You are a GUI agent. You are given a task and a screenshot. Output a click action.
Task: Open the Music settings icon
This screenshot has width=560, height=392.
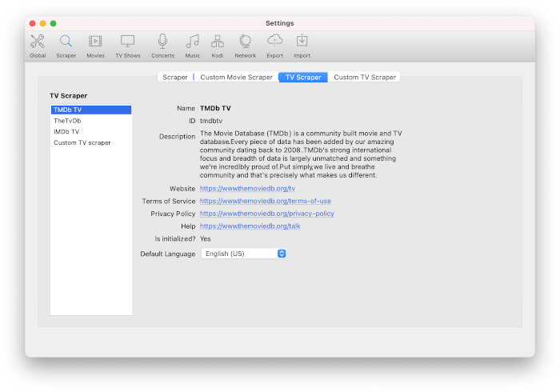pos(193,46)
